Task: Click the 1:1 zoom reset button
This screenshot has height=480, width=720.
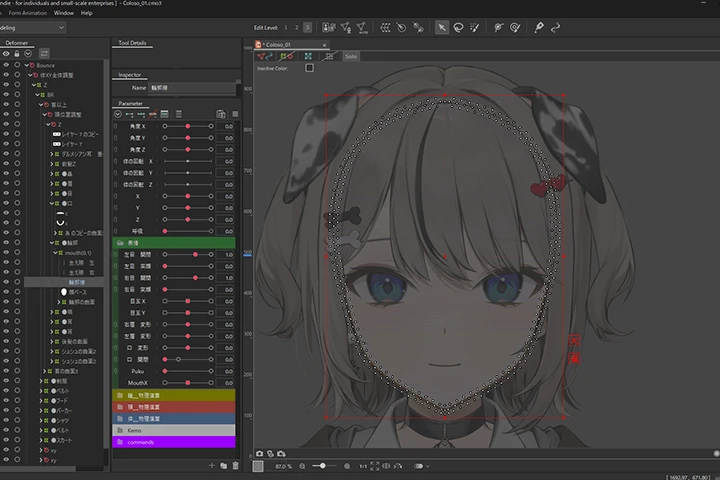Action: pos(363,466)
